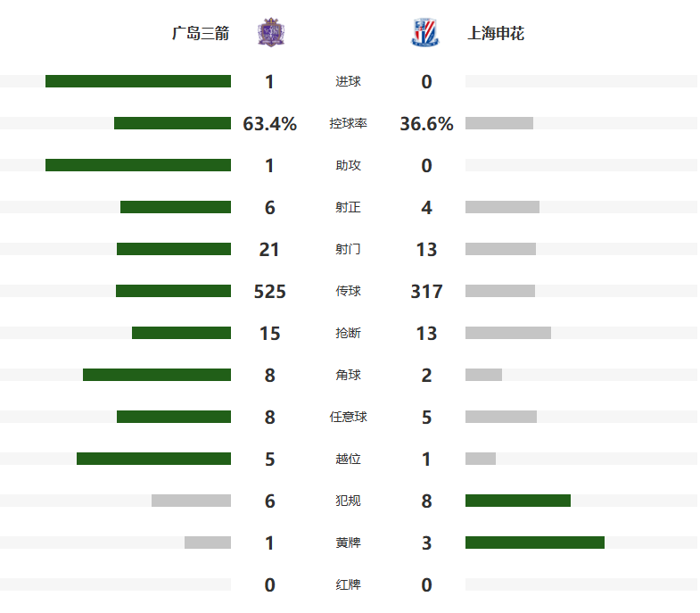
Task: Click the 红牌 stat label
Action: [x=348, y=584]
